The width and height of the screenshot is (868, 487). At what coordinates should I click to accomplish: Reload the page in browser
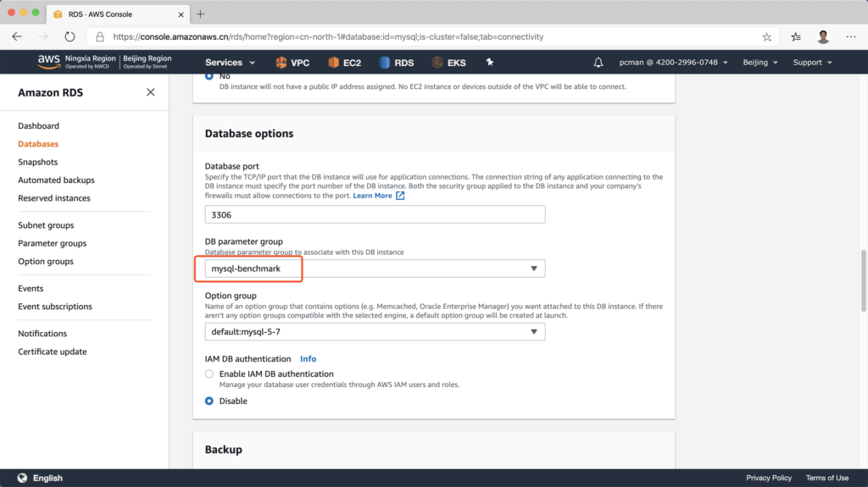pos(70,37)
